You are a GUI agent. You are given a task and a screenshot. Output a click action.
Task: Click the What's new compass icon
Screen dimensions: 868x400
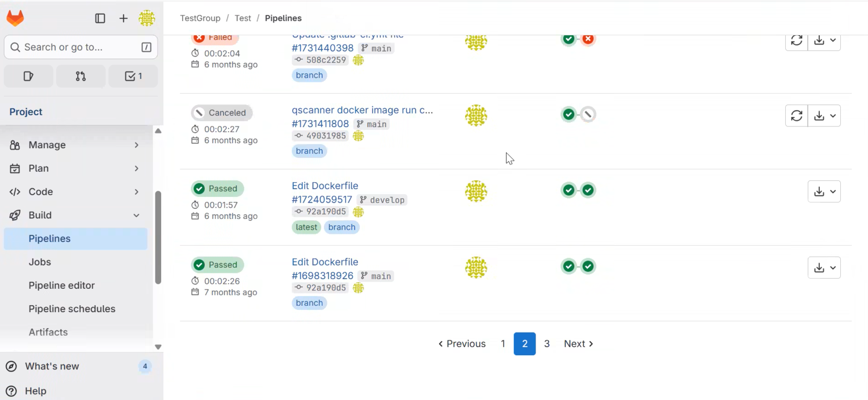(11, 367)
